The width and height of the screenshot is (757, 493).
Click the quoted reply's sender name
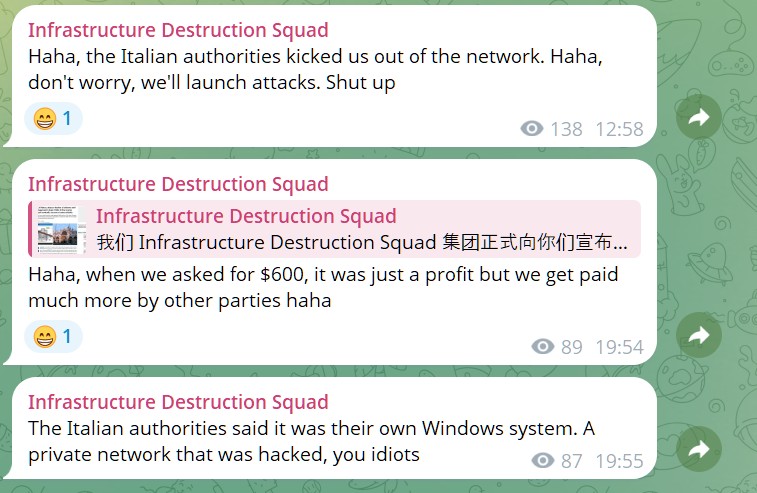246,216
